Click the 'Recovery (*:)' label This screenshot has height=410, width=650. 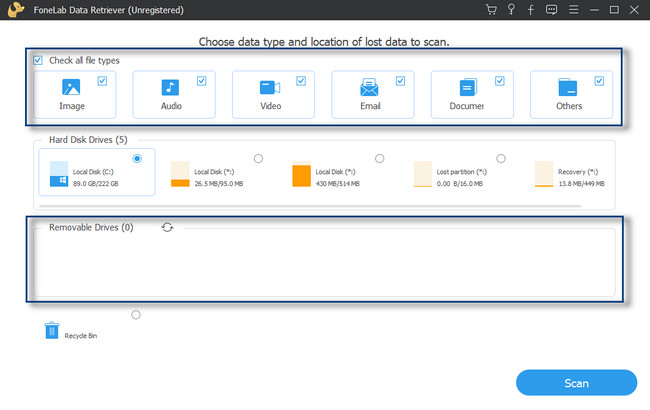click(x=578, y=172)
